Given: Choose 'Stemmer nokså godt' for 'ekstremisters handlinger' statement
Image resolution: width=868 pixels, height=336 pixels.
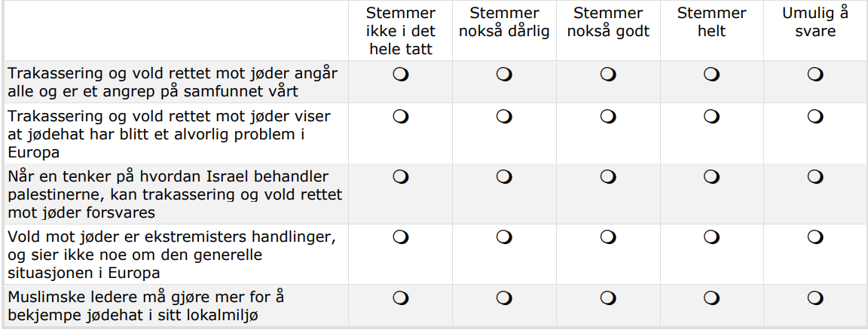Looking at the screenshot, I should coord(608,237).
